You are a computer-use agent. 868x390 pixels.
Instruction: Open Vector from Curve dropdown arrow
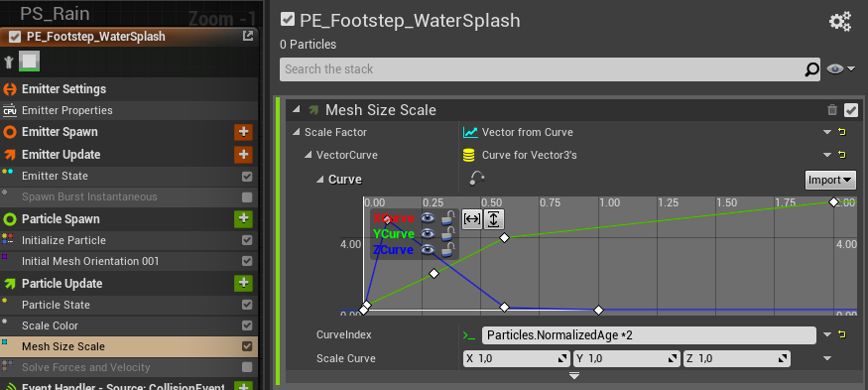[827, 132]
